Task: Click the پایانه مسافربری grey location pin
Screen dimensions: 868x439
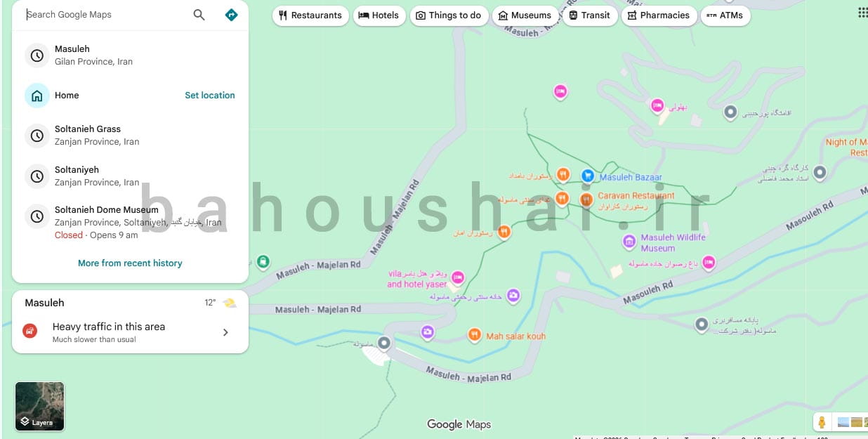Action: click(701, 325)
